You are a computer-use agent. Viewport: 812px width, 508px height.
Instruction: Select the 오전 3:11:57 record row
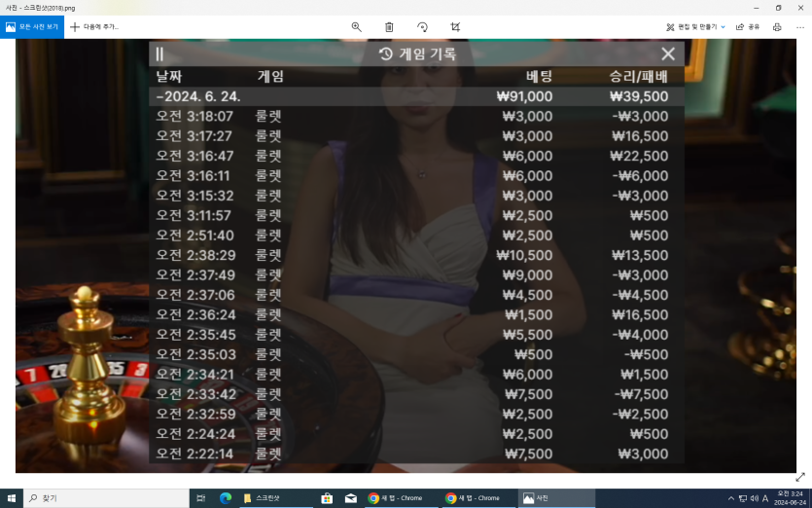click(416, 216)
